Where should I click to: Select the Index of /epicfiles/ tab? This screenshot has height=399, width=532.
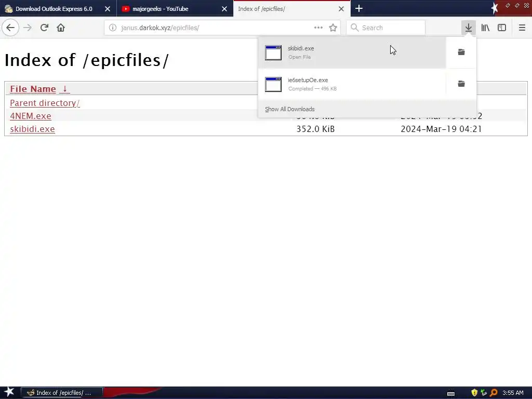[x=262, y=9]
